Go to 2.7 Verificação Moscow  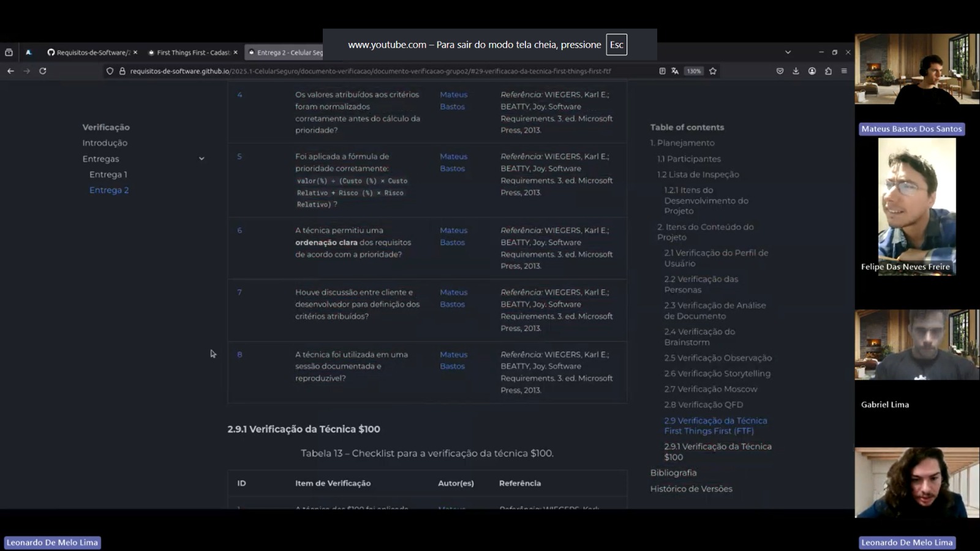710,389
